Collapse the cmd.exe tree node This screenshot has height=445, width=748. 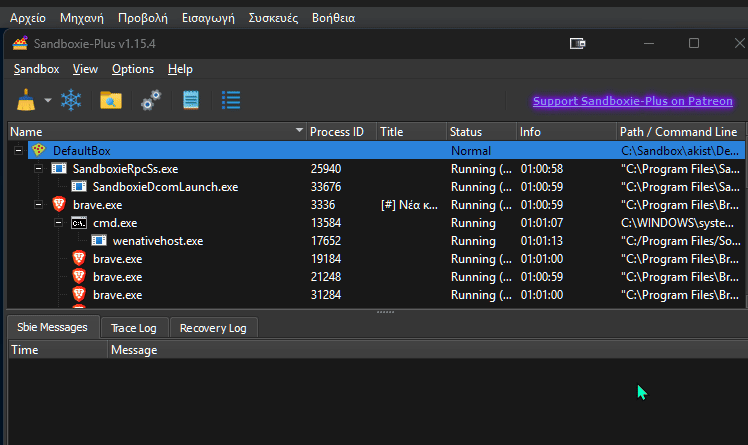58,223
